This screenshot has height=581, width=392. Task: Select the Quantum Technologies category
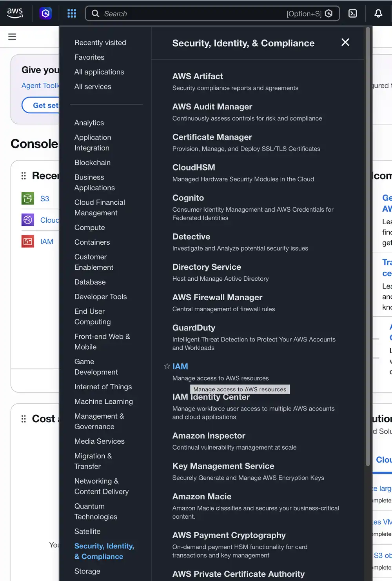[x=96, y=512]
